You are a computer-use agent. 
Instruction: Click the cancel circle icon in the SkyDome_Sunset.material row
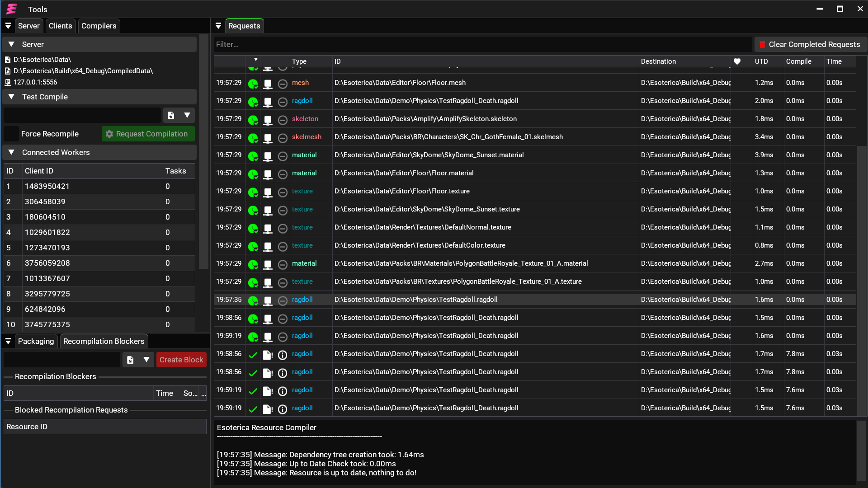pos(283,156)
